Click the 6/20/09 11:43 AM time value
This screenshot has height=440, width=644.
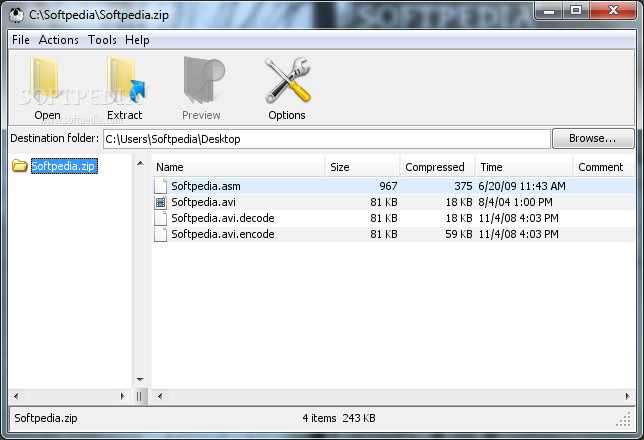coord(522,186)
